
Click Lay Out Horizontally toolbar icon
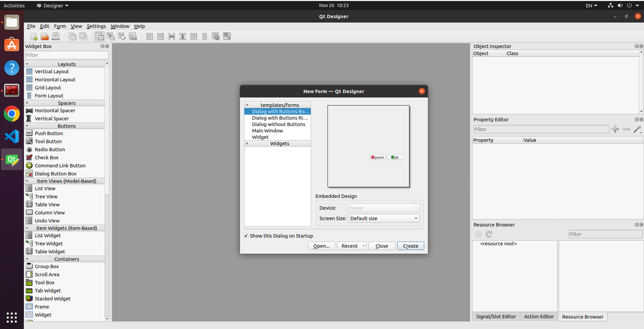click(x=149, y=36)
